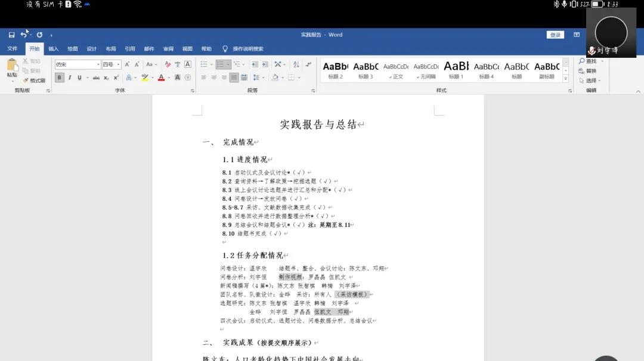Viewport: 644px width, 361px height.
Task: Toggle the Strikethrough (abc) button
Action: 96,77
